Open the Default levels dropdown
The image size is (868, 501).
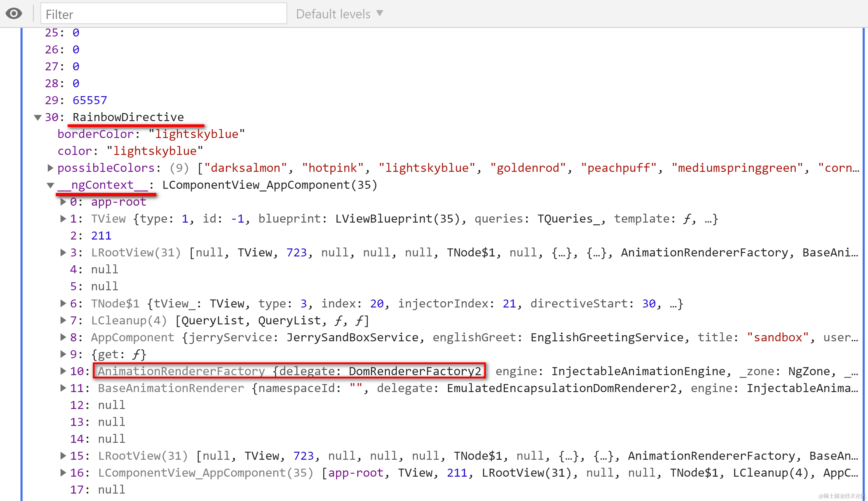tap(339, 14)
